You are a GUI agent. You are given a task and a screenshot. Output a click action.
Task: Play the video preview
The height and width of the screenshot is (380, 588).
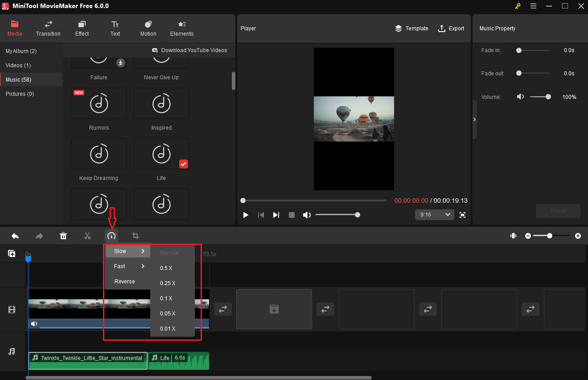point(246,215)
